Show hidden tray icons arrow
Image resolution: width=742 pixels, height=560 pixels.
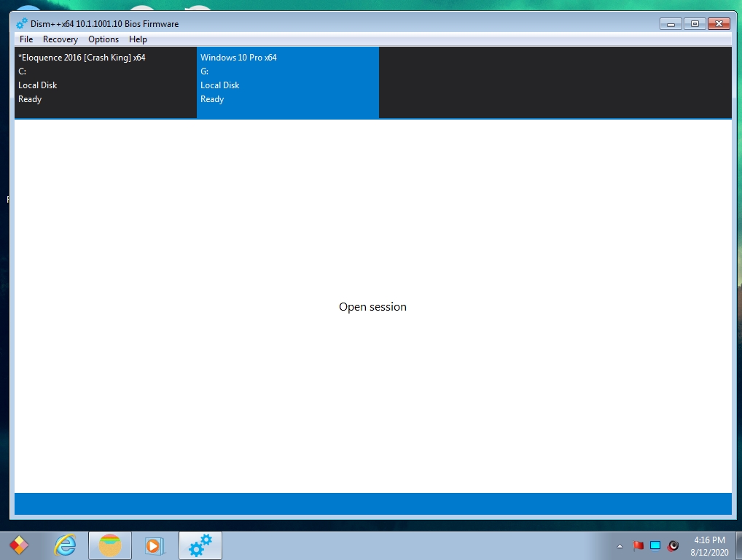pos(620,546)
